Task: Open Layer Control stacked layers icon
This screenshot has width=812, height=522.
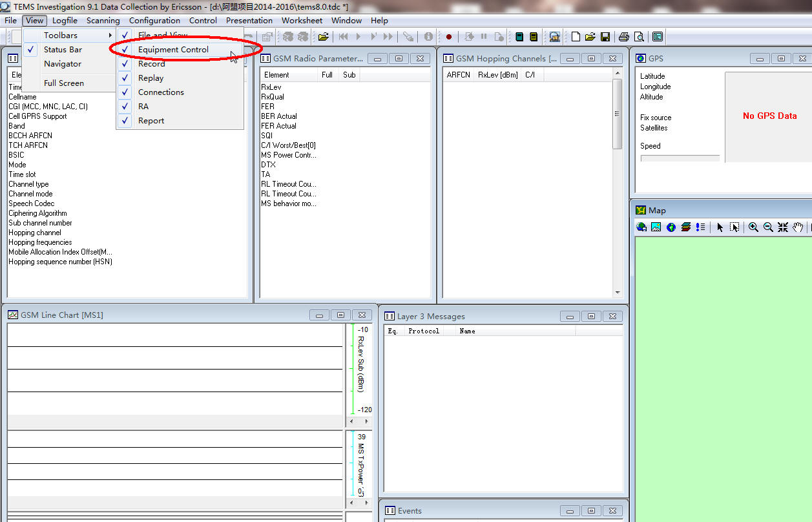Action: 686,227
